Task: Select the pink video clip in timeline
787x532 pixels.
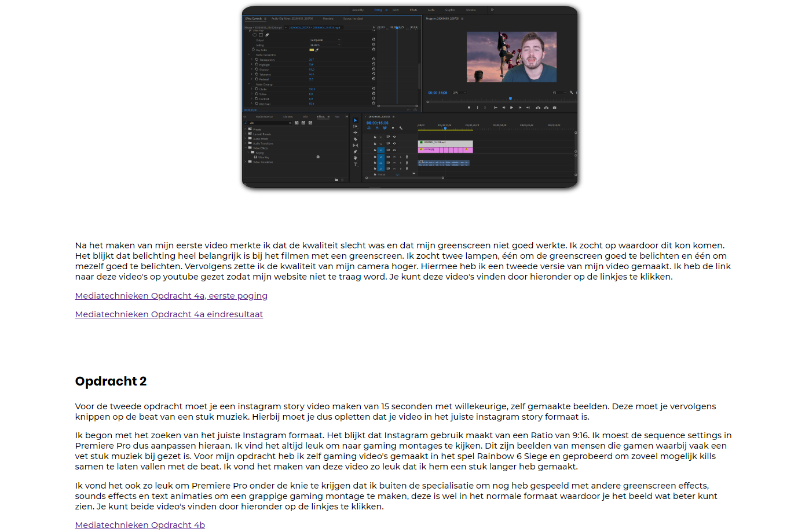Action: tap(446, 151)
